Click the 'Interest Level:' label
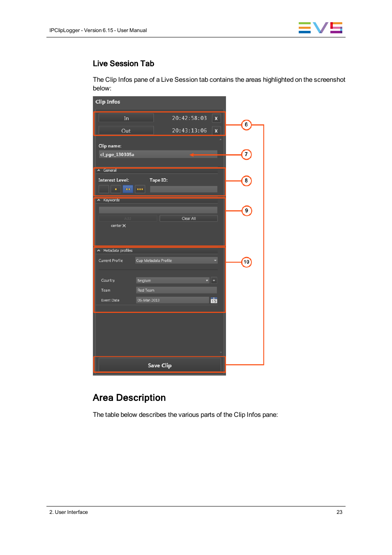 pos(114,180)
